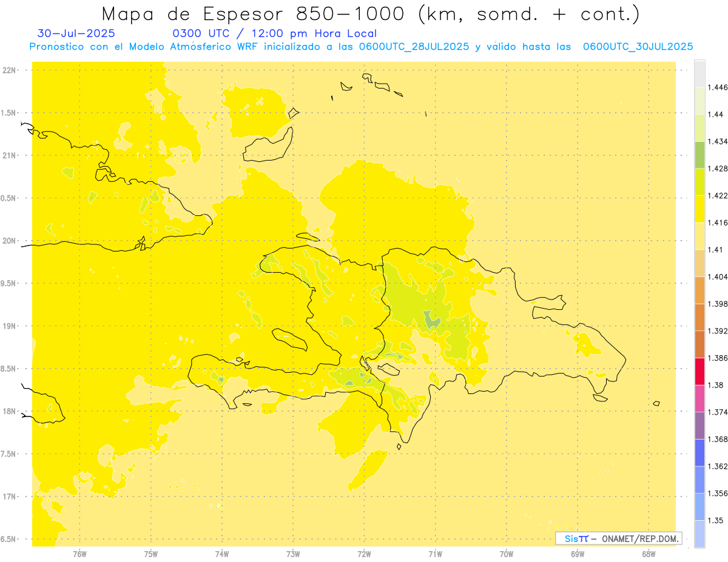Select the yellow-green 1.422–1.428 colorbar segment

699,182
